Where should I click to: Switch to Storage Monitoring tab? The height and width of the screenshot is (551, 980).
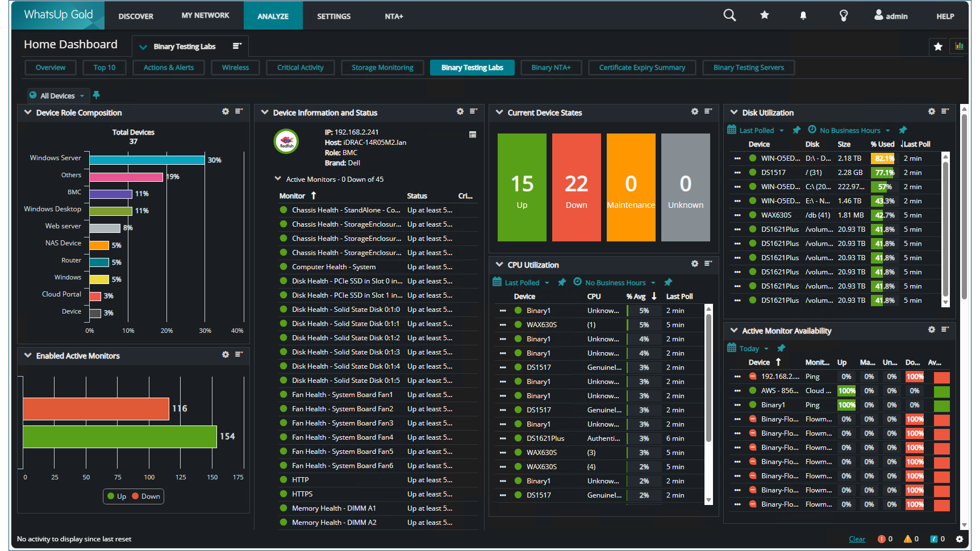(382, 68)
